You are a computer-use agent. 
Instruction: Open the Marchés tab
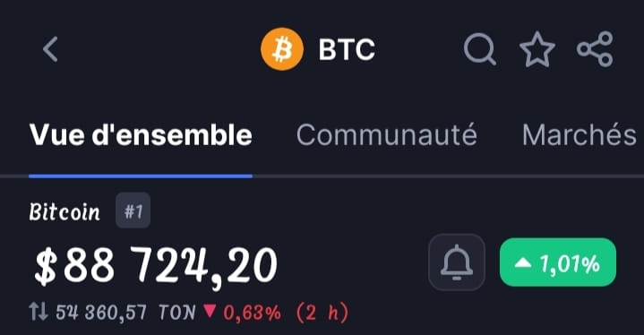pyautogui.click(x=580, y=135)
